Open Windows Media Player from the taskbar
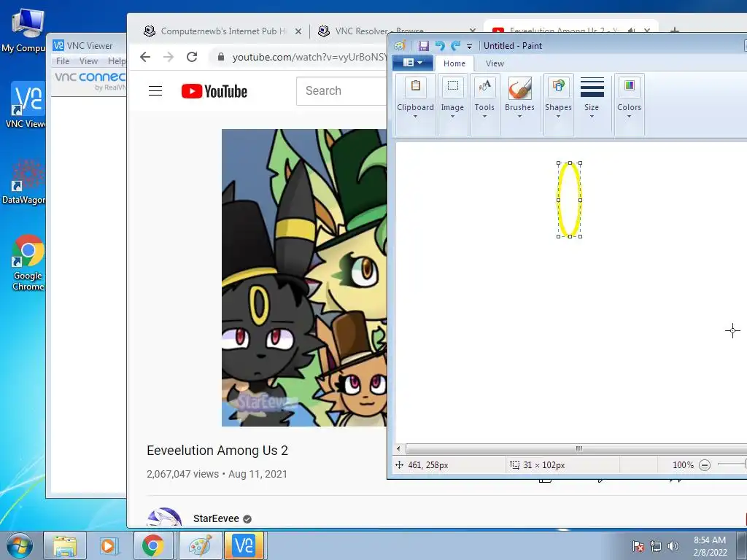The image size is (747, 560). (108, 545)
